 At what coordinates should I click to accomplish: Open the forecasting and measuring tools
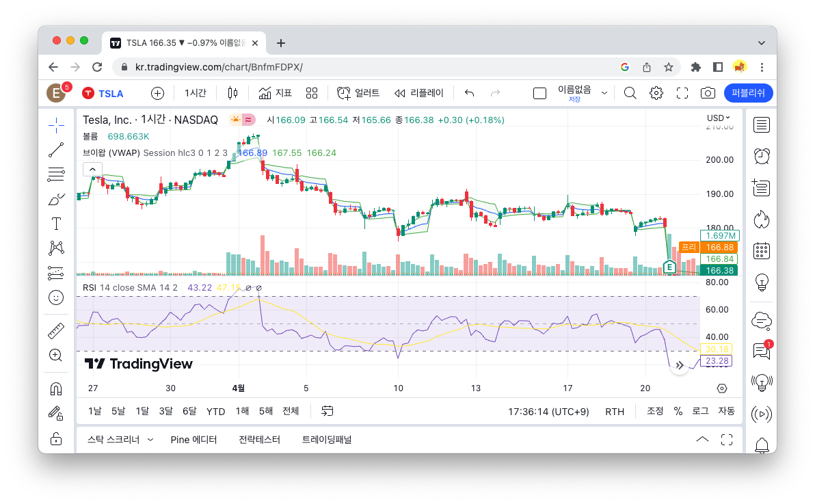(x=56, y=273)
